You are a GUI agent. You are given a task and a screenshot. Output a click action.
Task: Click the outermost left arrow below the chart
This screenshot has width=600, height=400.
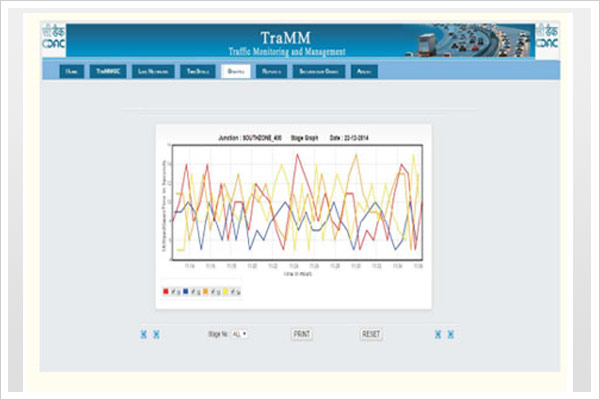pos(144,334)
